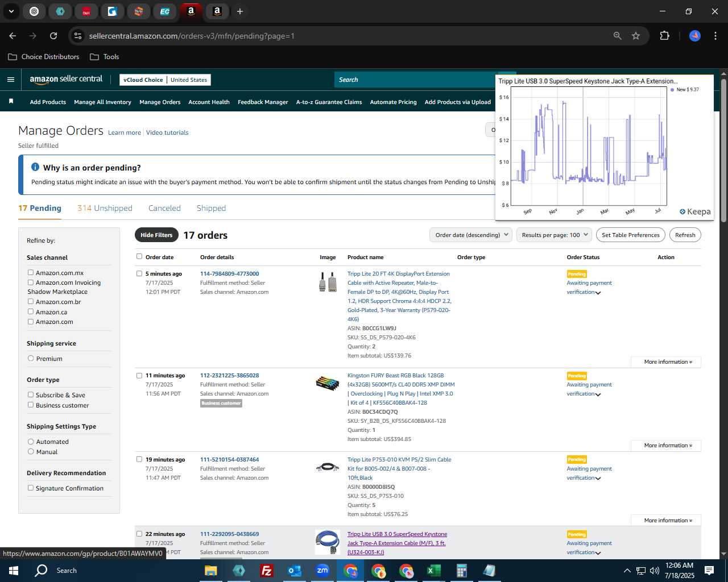Select the checkbox for order 114-7984809-4773000
The height and width of the screenshot is (582, 728).
(139, 273)
